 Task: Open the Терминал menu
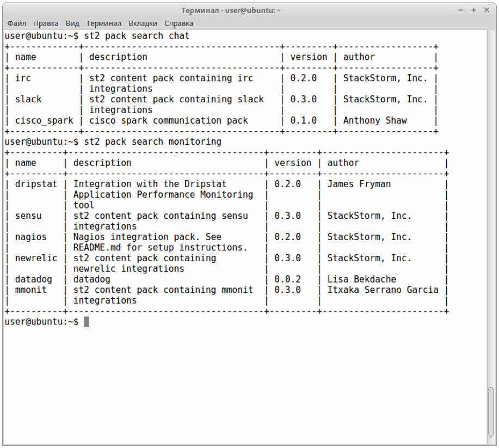point(103,23)
